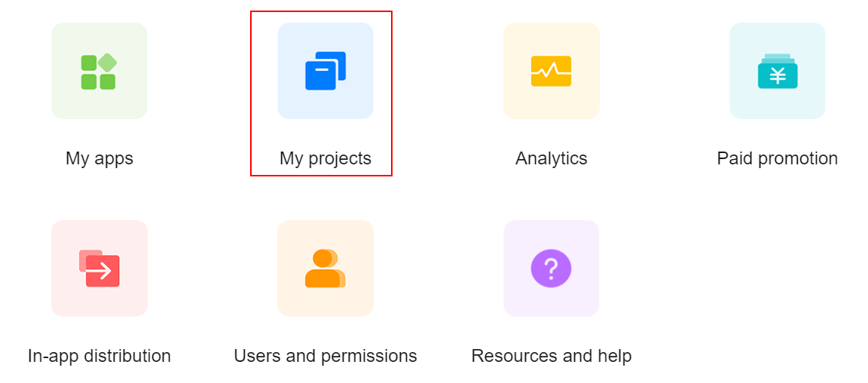Click the "Users and permissions" text label

click(325, 356)
